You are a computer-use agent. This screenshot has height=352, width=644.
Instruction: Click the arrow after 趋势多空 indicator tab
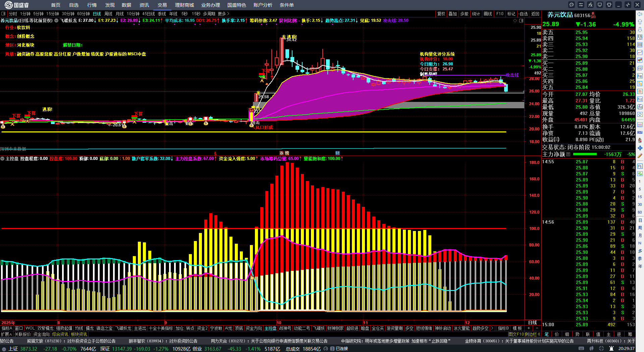coord(492,328)
